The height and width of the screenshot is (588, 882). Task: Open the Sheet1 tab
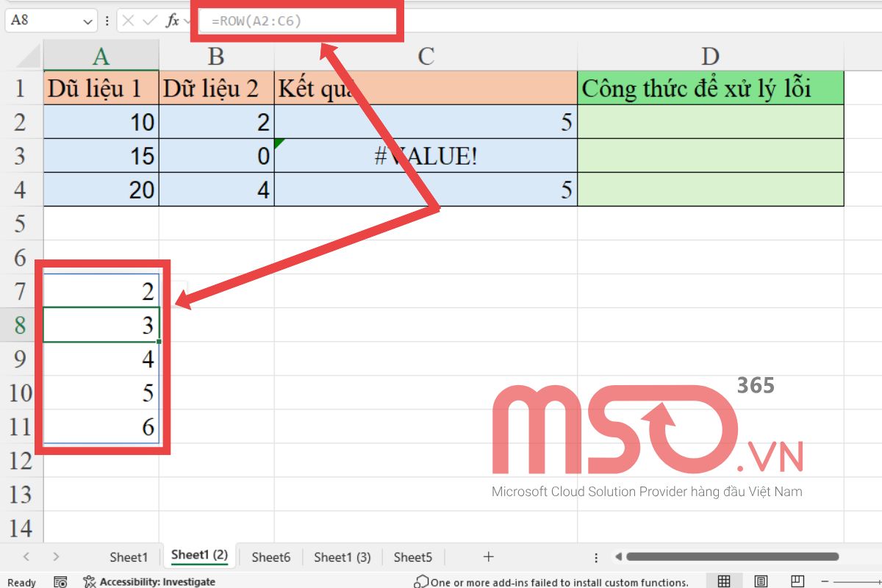click(129, 557)
